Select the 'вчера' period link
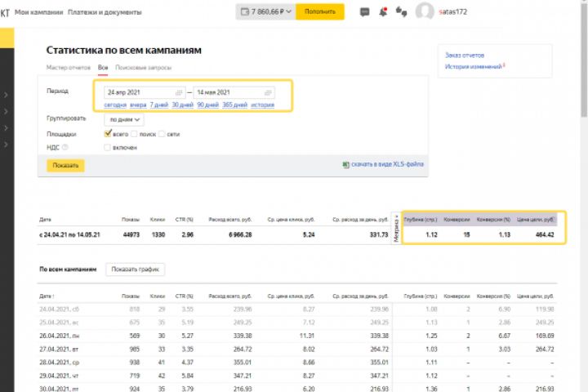Image resolution: width=588 pixels, height=392 pixels. click(x=138, y=105)
